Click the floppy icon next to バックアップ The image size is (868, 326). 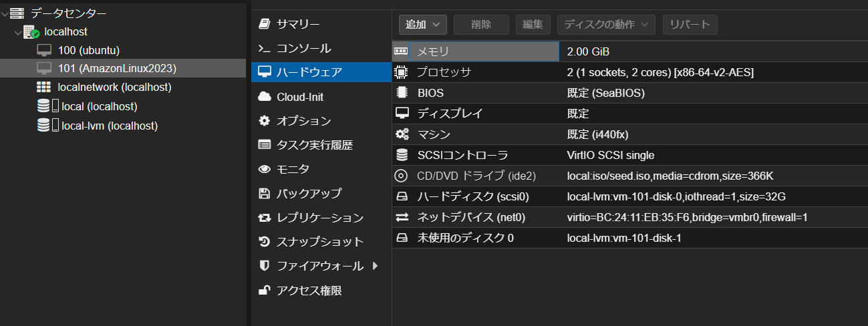click(x=265, y=194)
